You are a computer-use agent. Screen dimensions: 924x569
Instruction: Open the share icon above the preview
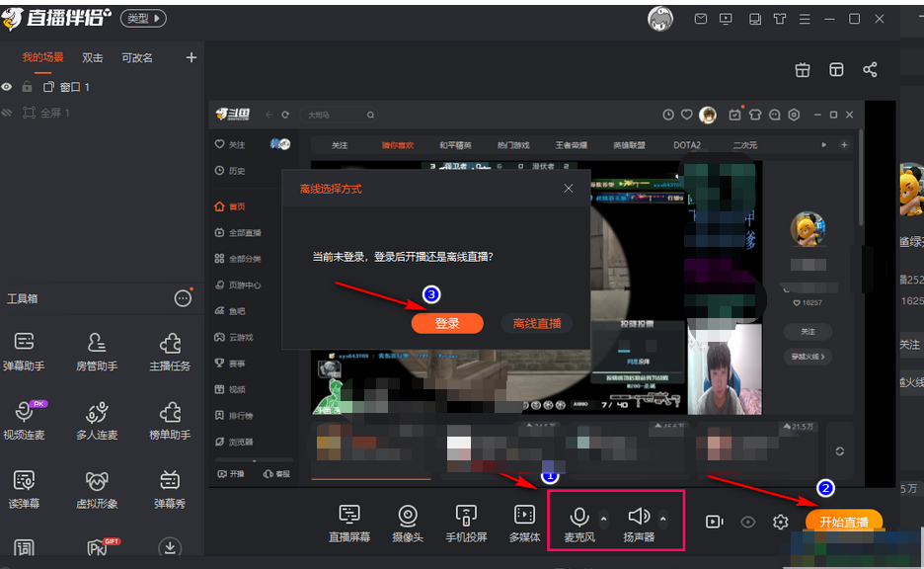tap(871, 70)
